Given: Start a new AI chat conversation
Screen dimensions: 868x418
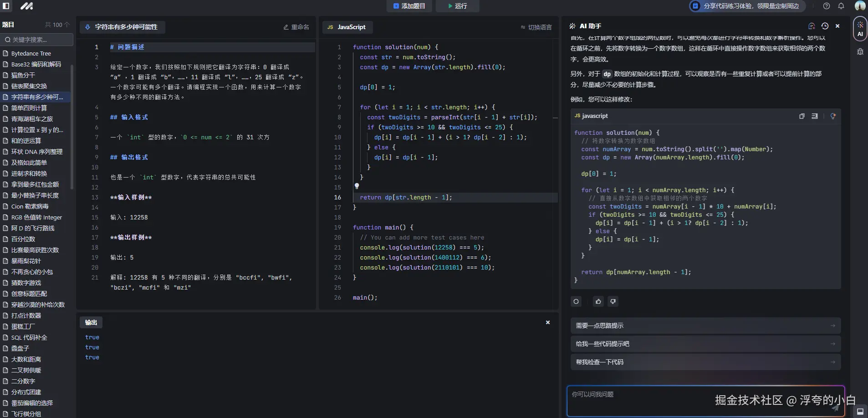Looking at the screenshot, I should pyautogui.click(x=812, y=26).
